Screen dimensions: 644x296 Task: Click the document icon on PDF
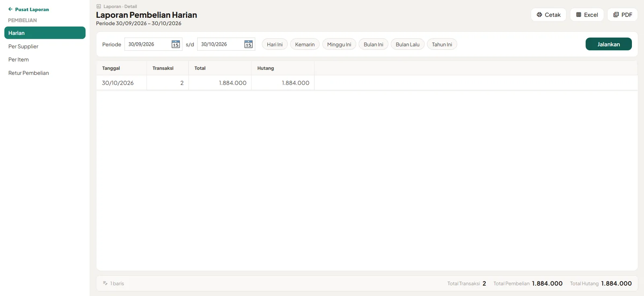[616, 14]
